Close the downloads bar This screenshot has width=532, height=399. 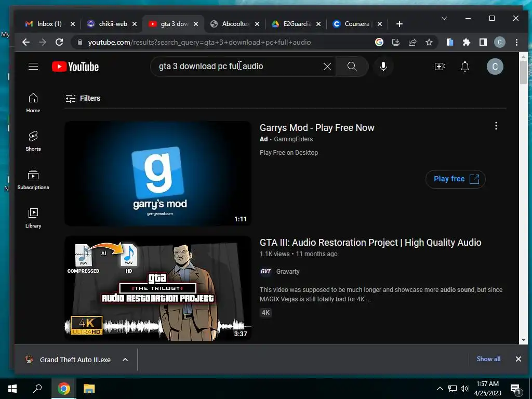pos(518,359)
